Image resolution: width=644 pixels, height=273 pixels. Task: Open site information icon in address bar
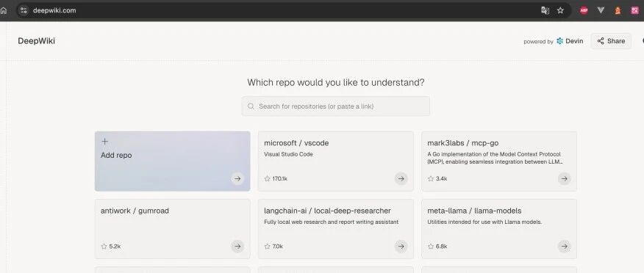coord(24,11)
